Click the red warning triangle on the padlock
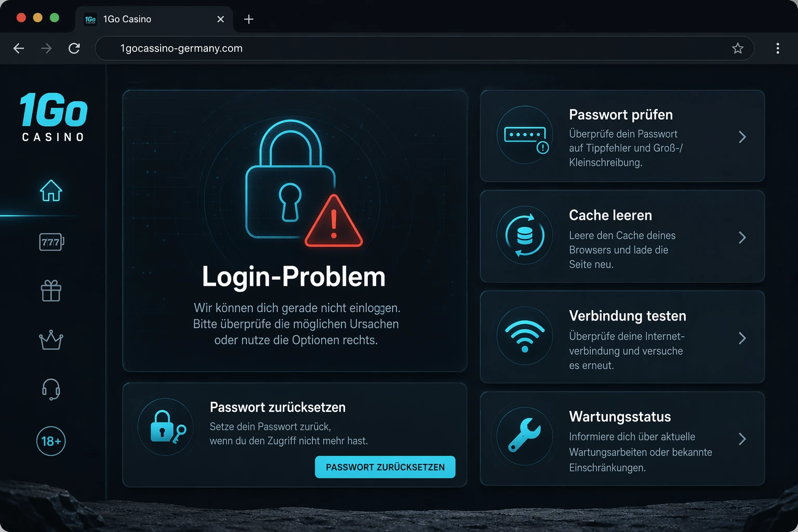 [x=334, y=222]
